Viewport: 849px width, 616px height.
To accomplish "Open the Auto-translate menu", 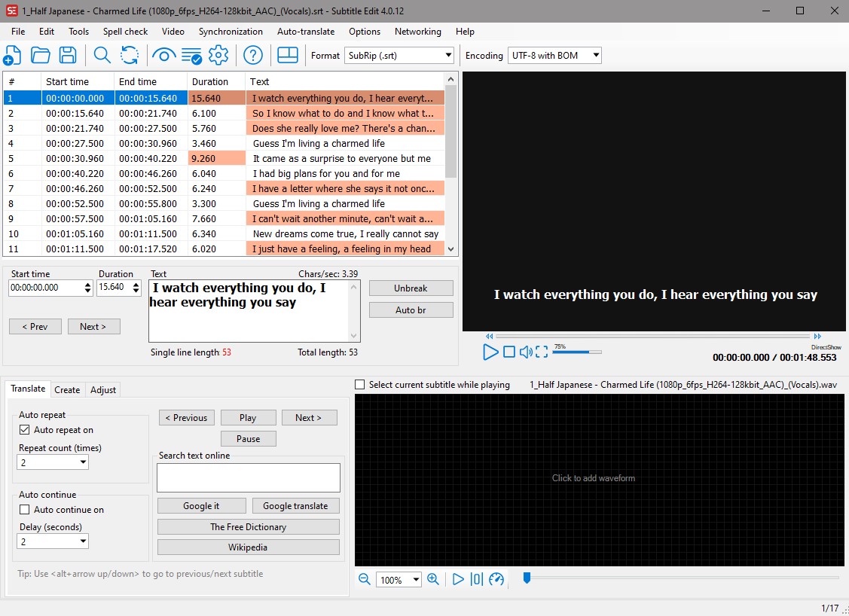I will coord(306,32).
